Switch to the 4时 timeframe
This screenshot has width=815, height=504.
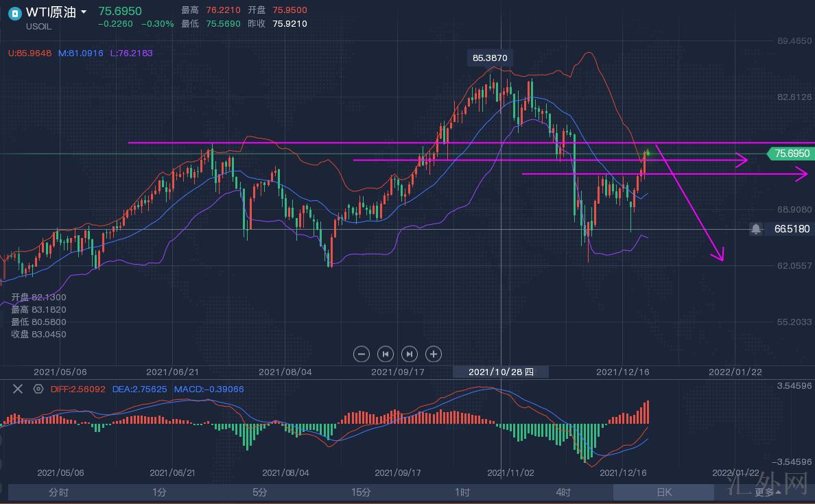click(x=563, y=492)
